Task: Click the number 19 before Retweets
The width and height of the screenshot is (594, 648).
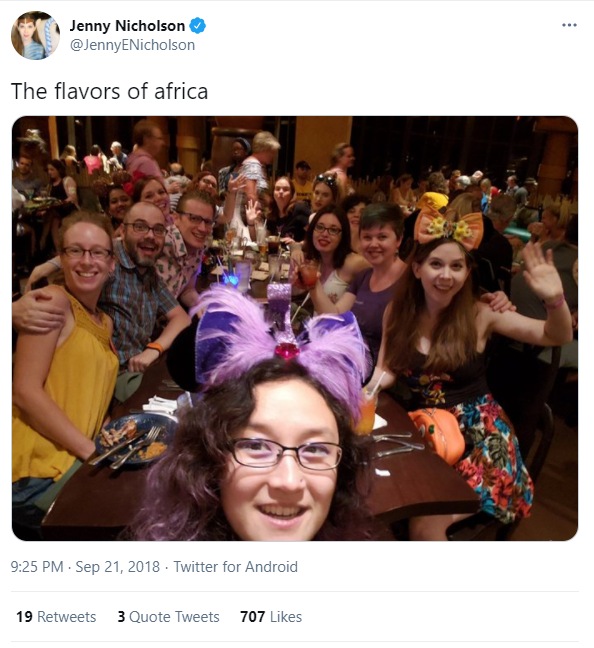Action: (24, 617)
